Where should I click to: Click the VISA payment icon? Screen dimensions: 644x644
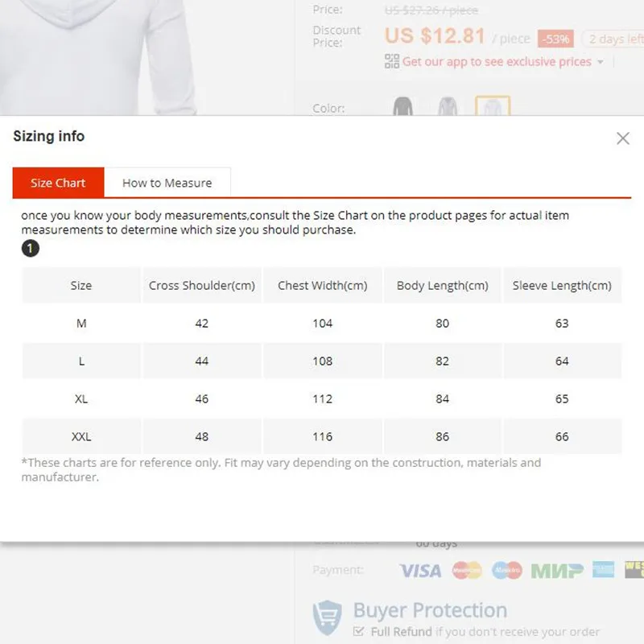pos(420,570)
